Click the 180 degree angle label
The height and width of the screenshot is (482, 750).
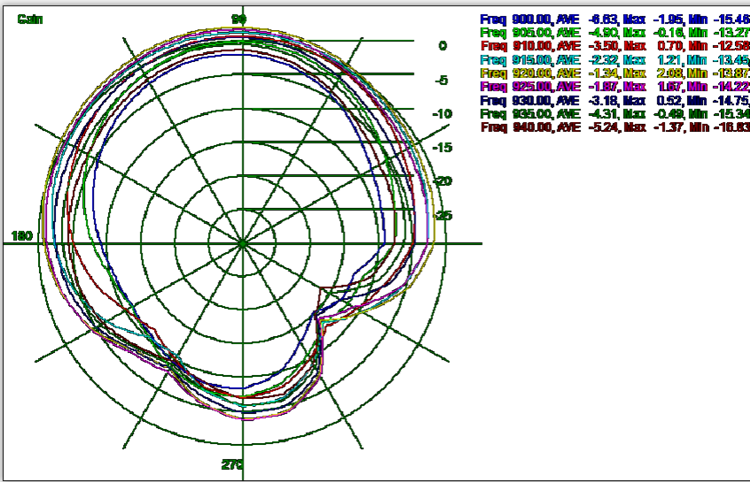[x=21, y=236]
